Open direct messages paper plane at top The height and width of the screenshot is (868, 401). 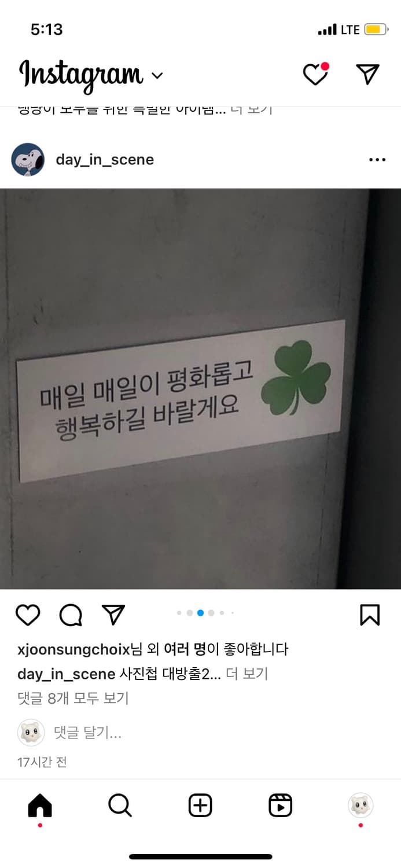pyautogui.click(x=367, y=74)
